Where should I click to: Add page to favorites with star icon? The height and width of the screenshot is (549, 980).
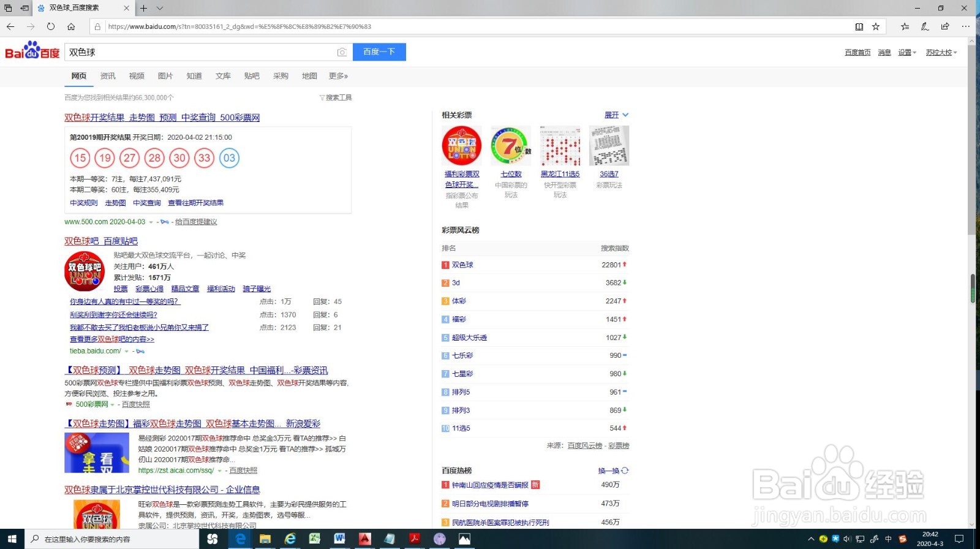[876, 26]
